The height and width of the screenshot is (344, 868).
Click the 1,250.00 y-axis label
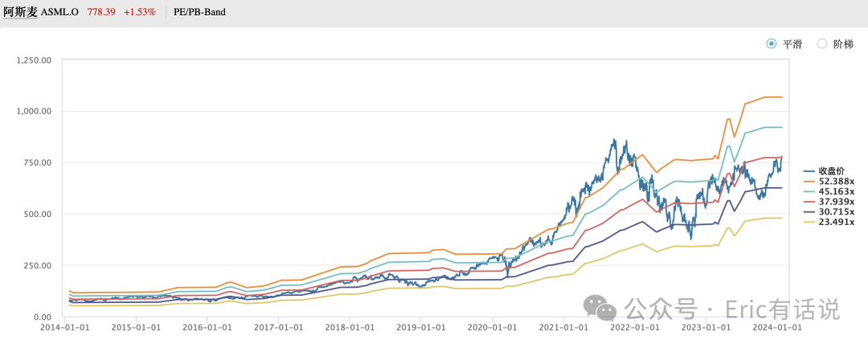[35, 59]
